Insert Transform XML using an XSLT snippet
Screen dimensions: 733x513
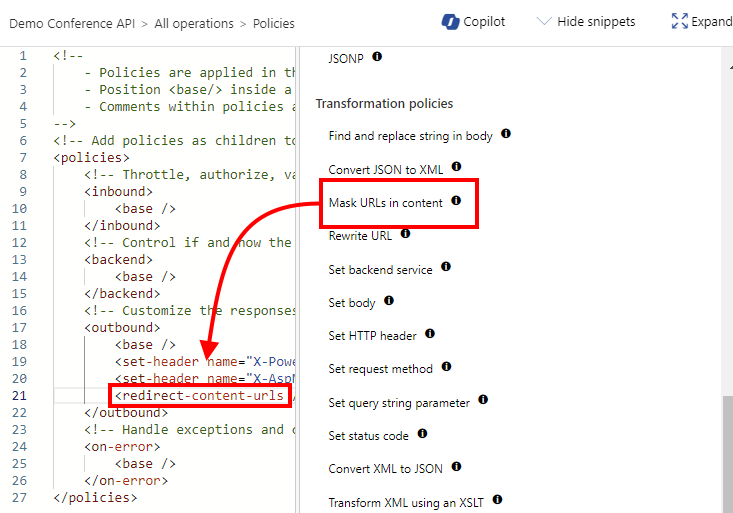click(x=406, y=503)
